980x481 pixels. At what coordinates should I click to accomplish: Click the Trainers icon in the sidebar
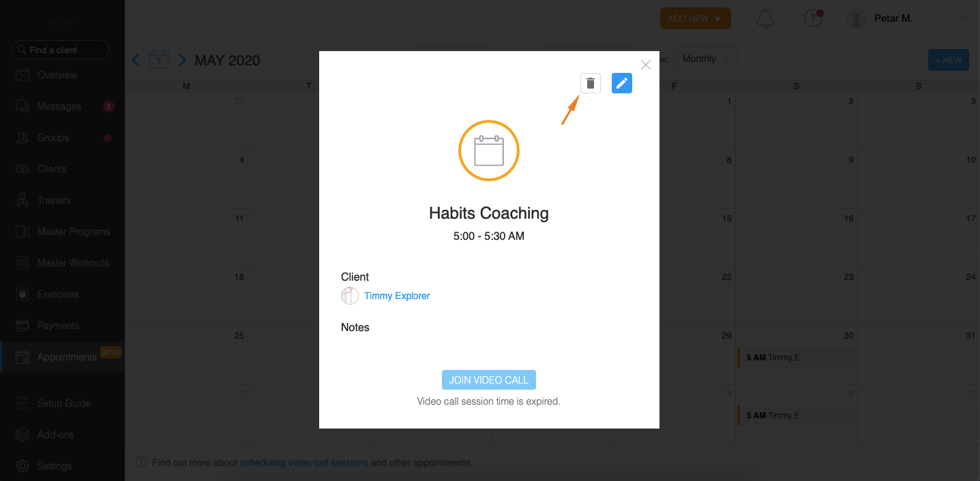click(x=23, y=200)
